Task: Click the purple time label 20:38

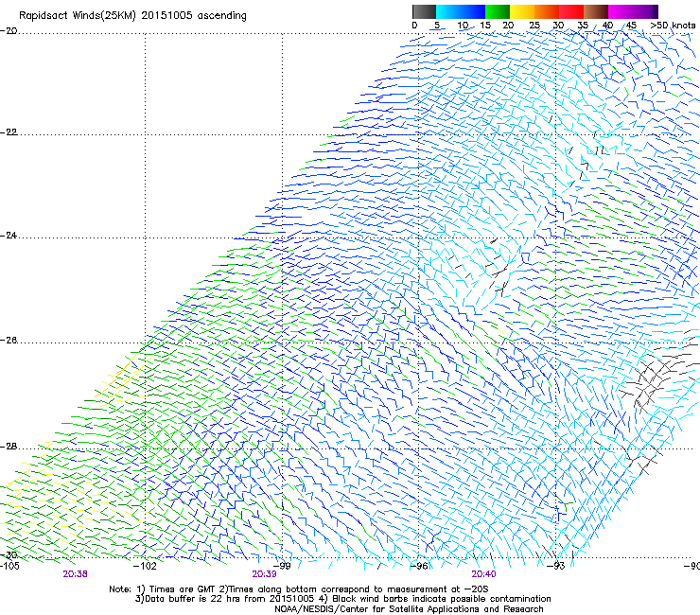Action: 75,574
